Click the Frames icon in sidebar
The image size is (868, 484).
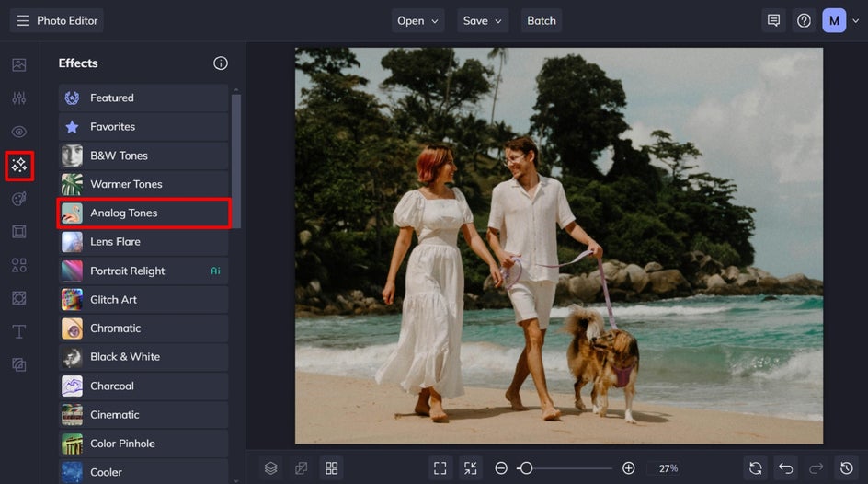click(x=19, y=232)
